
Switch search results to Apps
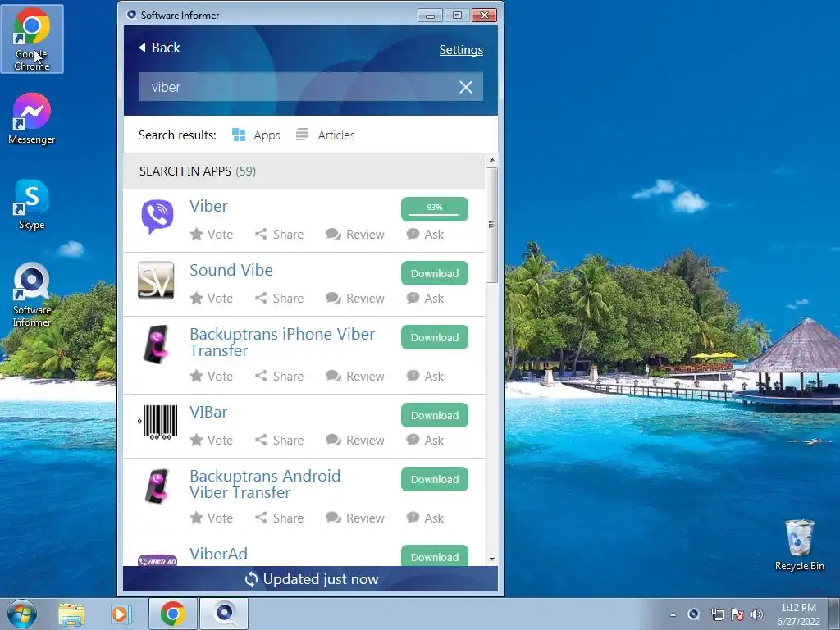click(x=256, y=135)
